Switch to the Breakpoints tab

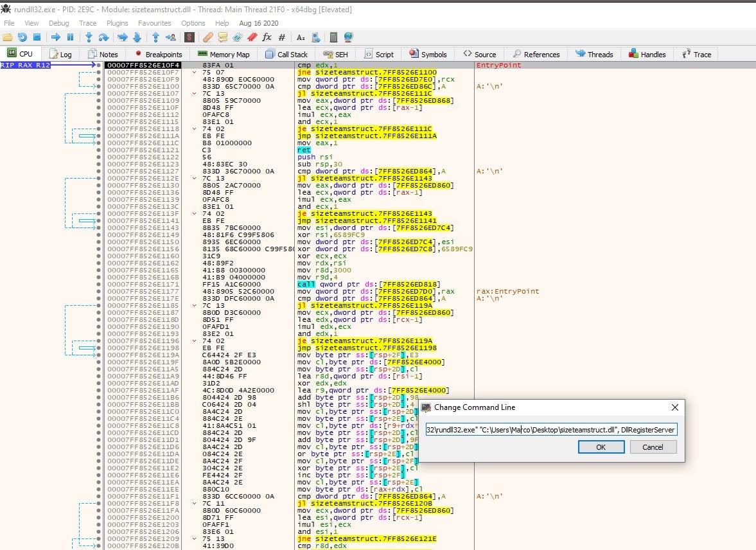click(x=158, y=55)
